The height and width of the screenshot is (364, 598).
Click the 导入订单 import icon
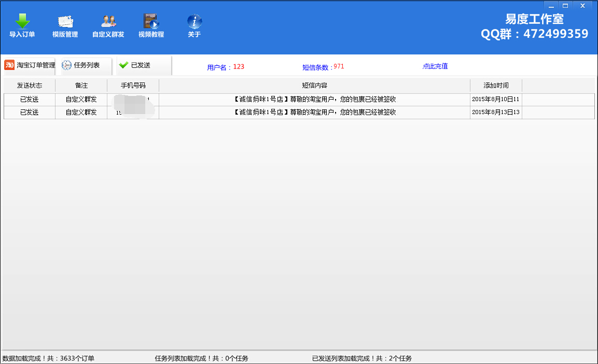point(21,21)
